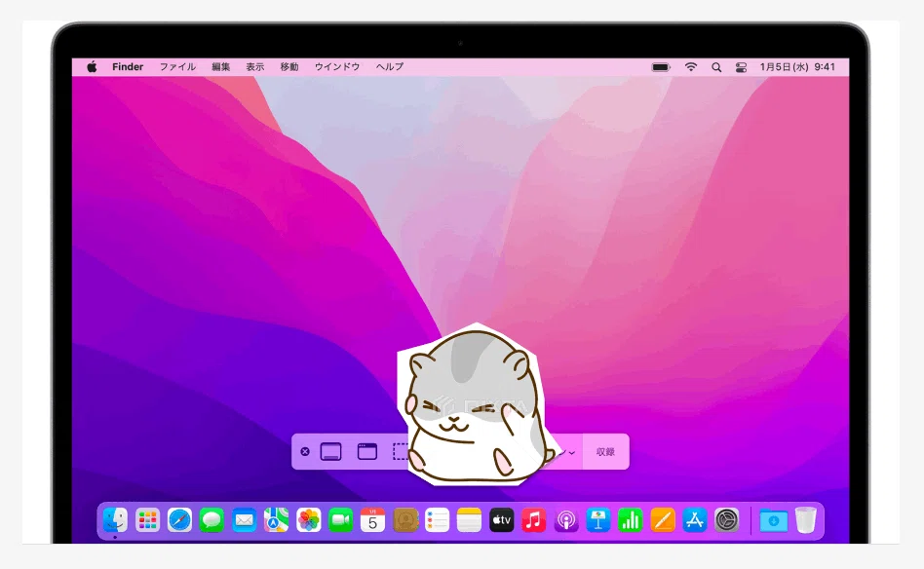This screenshot has width=924, height=569.
Task: Open Spotlight search magnifier
Action: pos(716,67)
